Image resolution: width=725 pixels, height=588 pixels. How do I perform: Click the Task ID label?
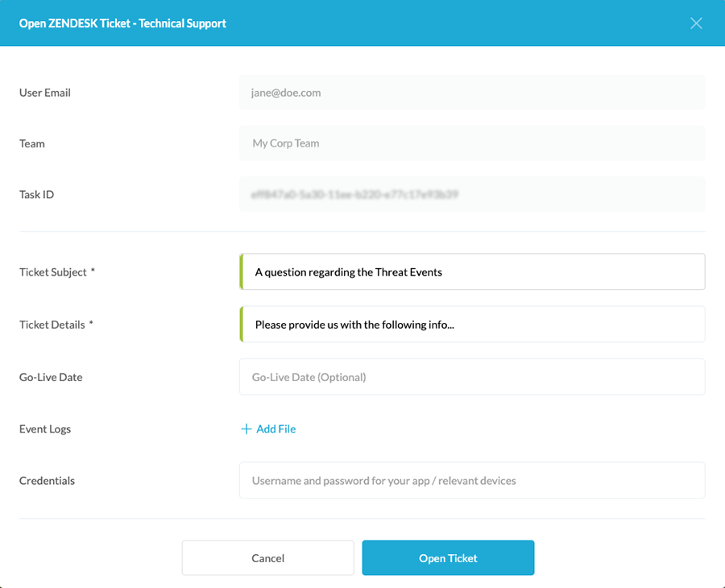pos(37,194)
